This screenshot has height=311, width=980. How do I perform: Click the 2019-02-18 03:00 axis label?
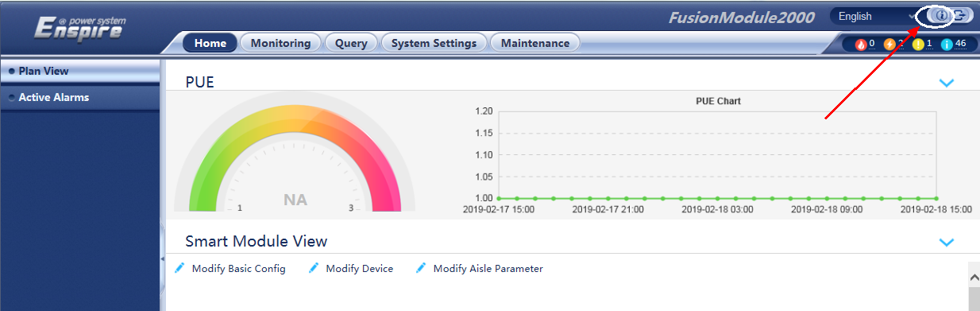point(717,210)
